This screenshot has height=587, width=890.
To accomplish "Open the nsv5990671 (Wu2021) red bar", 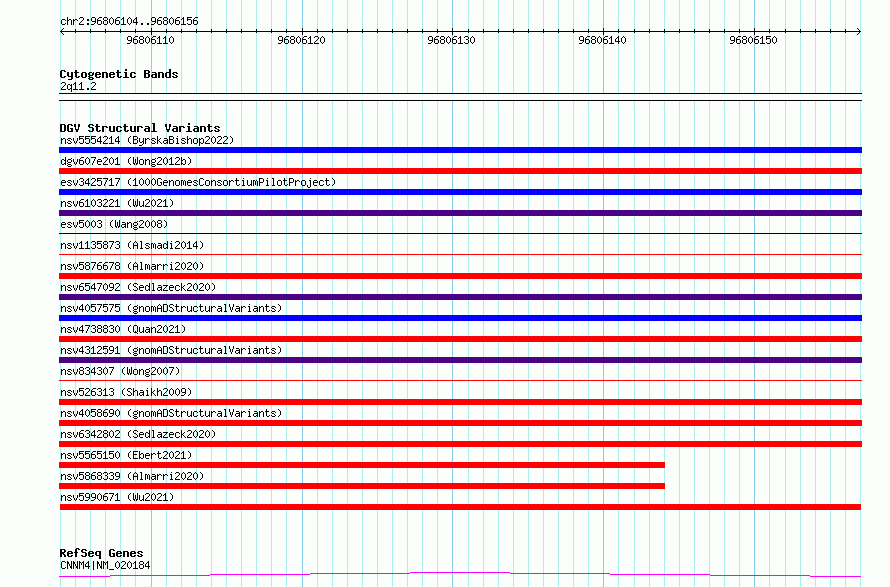I will point(460,507).
